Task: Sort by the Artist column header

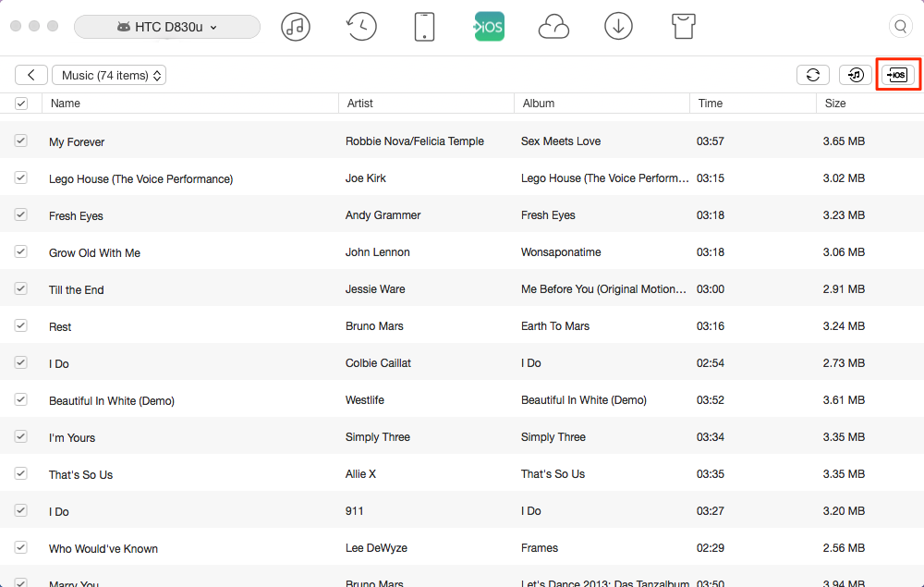Action: coord(426,104)
